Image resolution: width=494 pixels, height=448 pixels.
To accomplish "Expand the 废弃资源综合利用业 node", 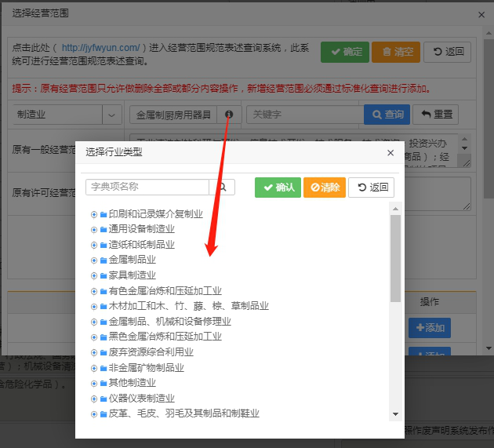I will coord(94,352).
